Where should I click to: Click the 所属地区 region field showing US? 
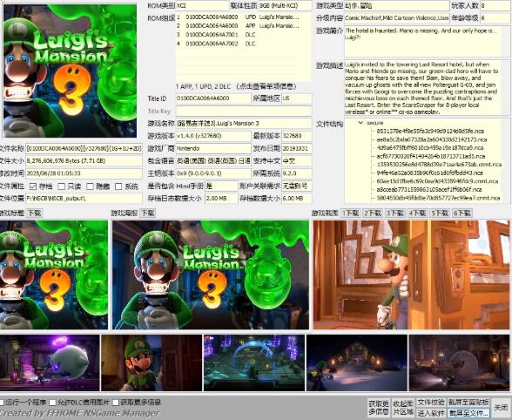coord(296,98)
